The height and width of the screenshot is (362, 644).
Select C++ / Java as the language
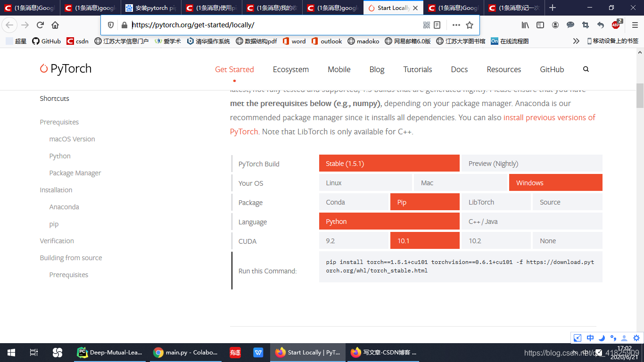tap(532, 221)
